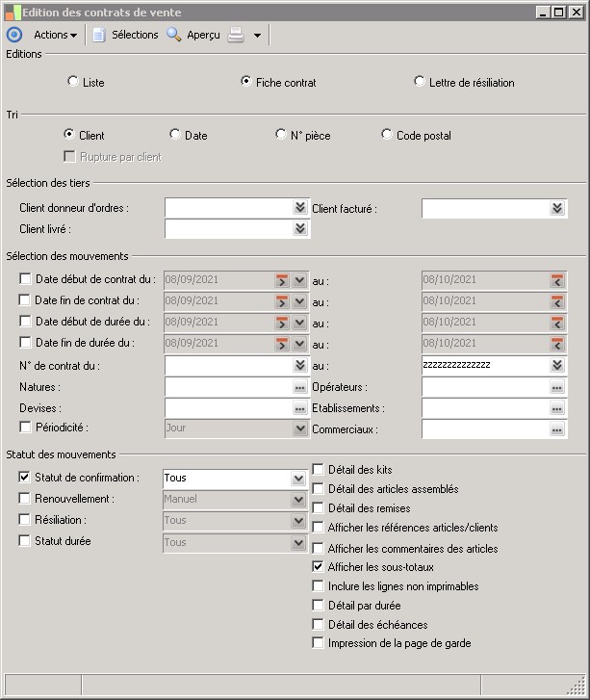Open Commerciaux ellipsis browse button

557,430
